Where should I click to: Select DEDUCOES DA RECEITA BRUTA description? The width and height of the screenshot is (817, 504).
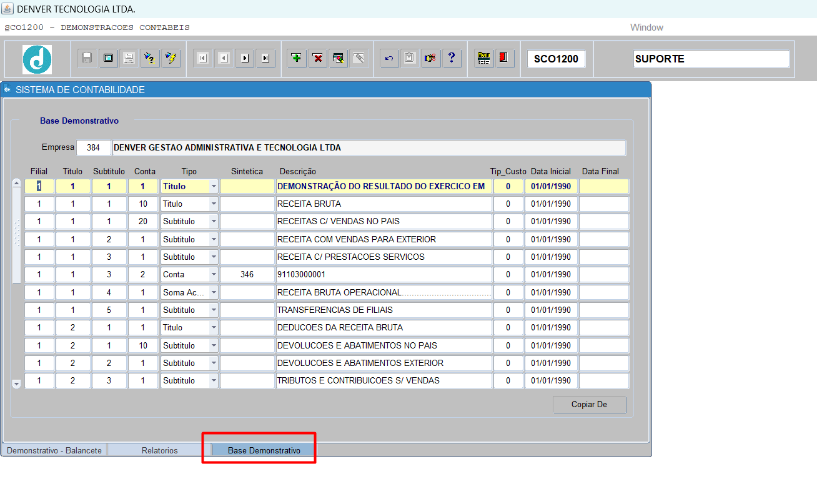click(384, 327)
